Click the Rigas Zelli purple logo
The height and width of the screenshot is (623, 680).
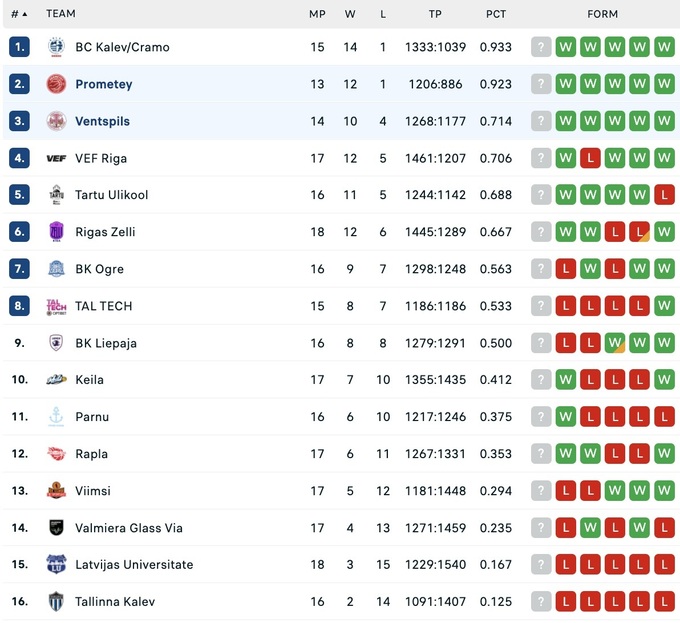pyautogui.click(x=56, y=232)
